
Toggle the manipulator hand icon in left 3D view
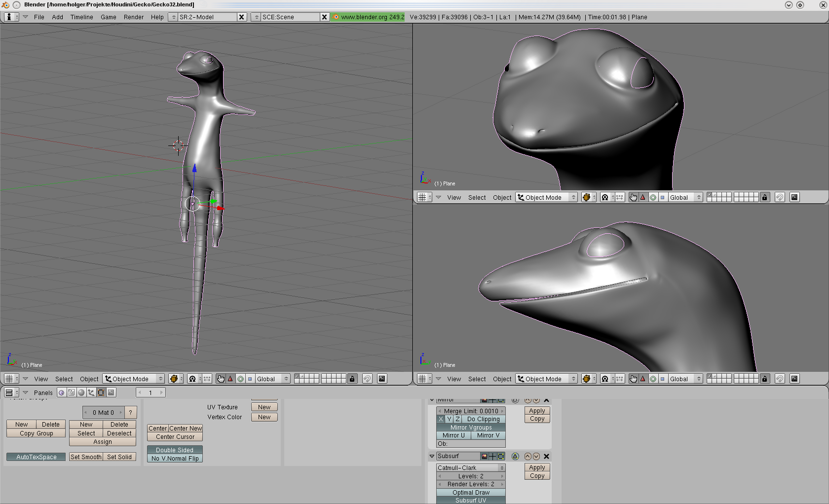click(221, 379)
